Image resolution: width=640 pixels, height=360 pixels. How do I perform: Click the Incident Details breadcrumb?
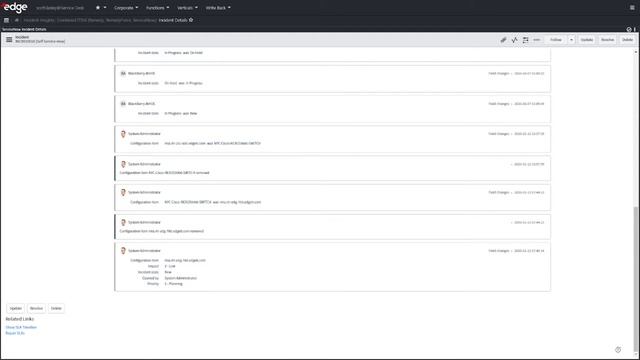(x=173, y=20)
